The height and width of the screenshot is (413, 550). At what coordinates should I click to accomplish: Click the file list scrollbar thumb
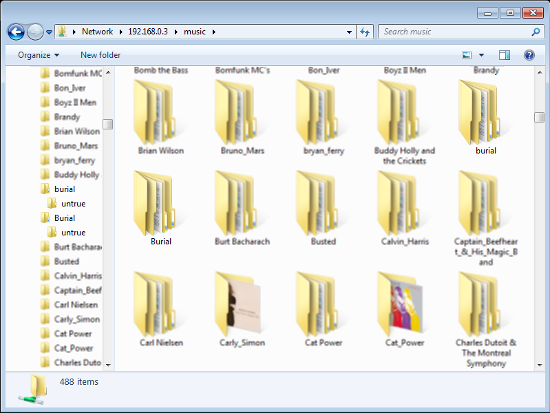click(x=539, y=117)
